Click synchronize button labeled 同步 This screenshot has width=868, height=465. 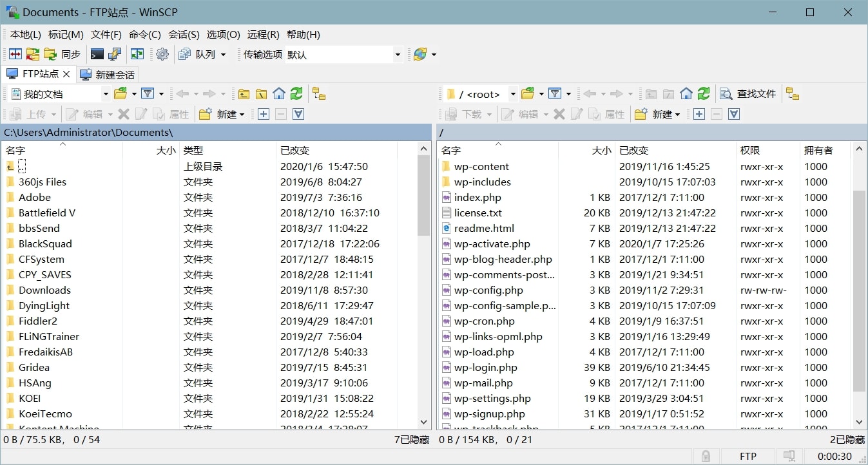[63, 55]
